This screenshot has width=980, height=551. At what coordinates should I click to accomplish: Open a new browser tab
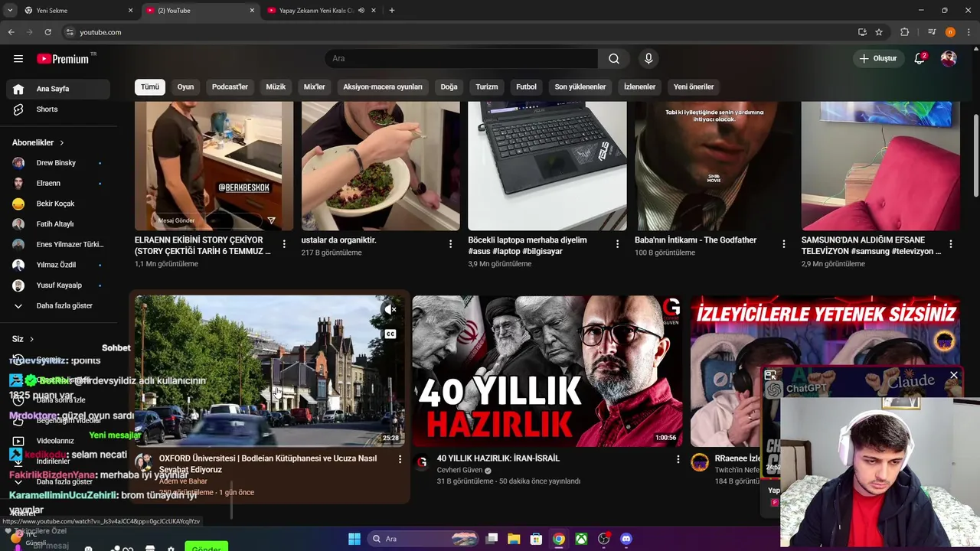(x=392, y=11)
